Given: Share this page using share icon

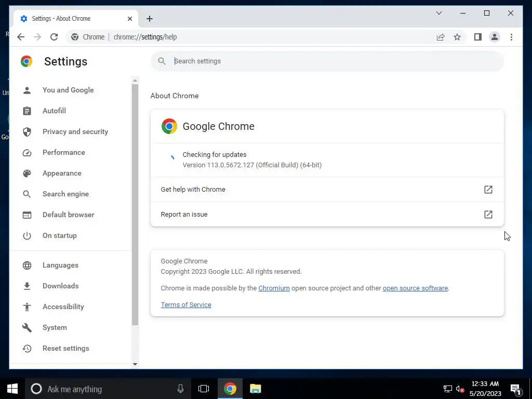Looking at the screenshot, I should point(441,37).
